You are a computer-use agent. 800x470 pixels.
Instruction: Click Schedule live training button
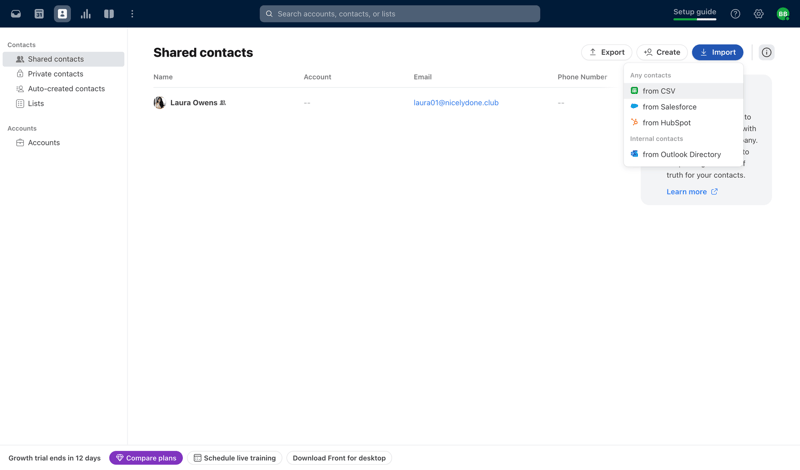coord(235,458)
